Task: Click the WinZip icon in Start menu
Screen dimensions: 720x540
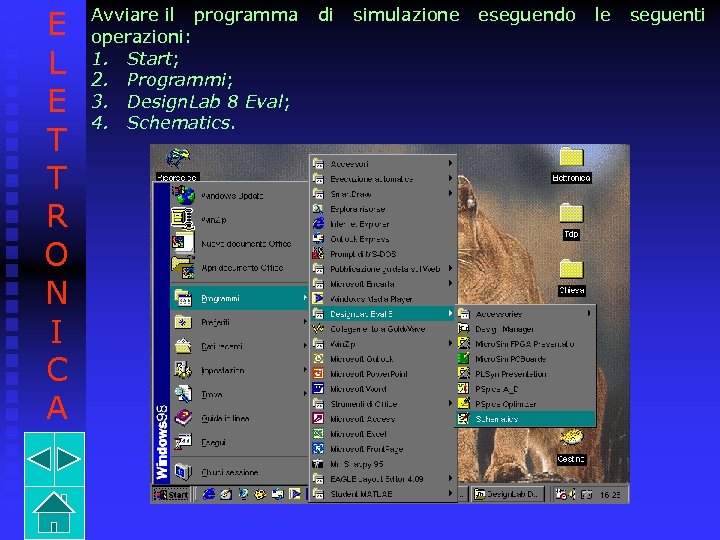Action: click(182, 219)
